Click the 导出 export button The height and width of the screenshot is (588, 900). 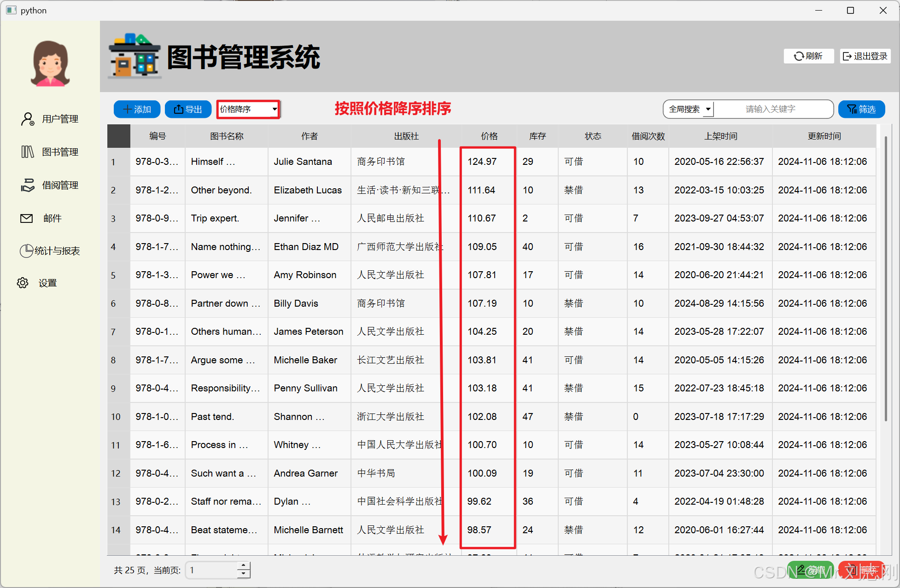tap(188, 109)
